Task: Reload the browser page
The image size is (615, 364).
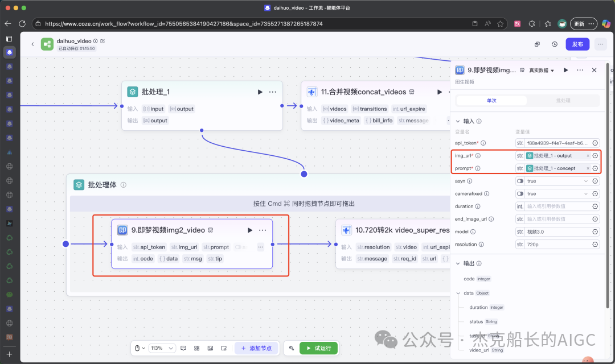Action: click(22, 23)
